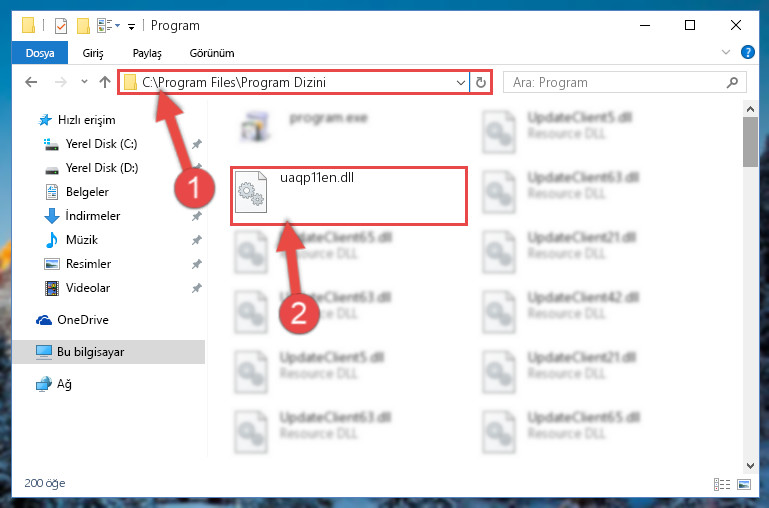Expand the address bar history dropdown
Image resolution: width=769 pixels, height=508 pixels.
click(x=461, y=82)
